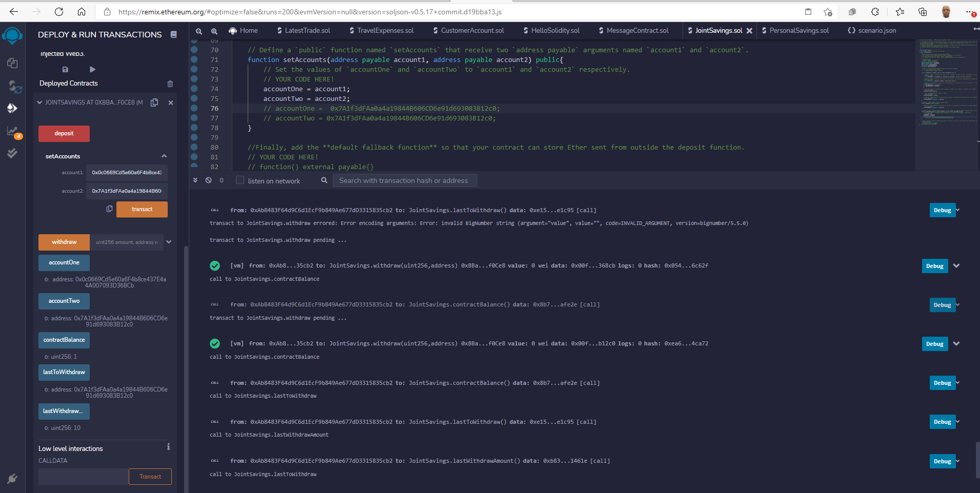Viewport: 980px width, 493px height.
Task: Enable the listen on network checkbox
Action: (239, 180)
